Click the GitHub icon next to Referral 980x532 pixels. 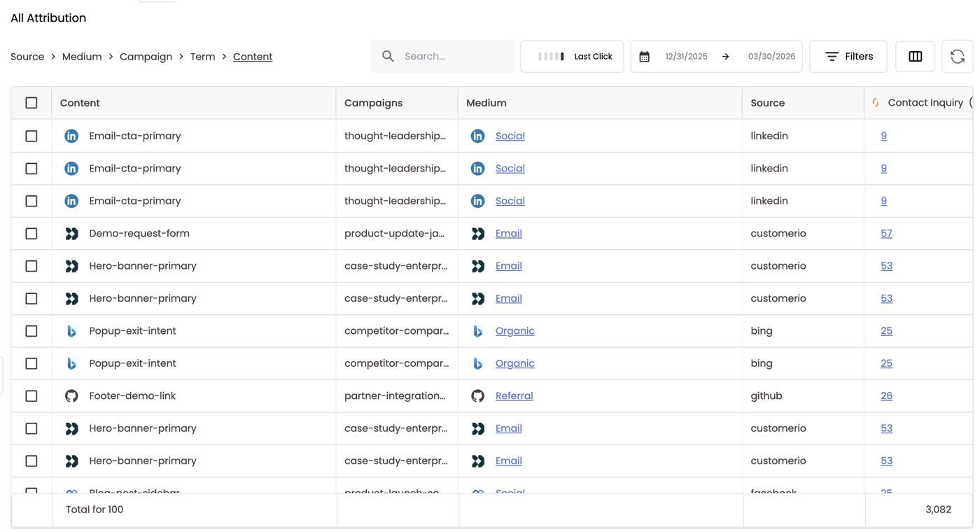click(478, 396)
